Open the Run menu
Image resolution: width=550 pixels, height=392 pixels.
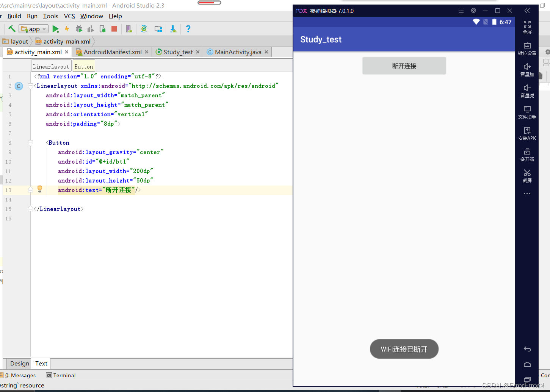pos(32,16)
